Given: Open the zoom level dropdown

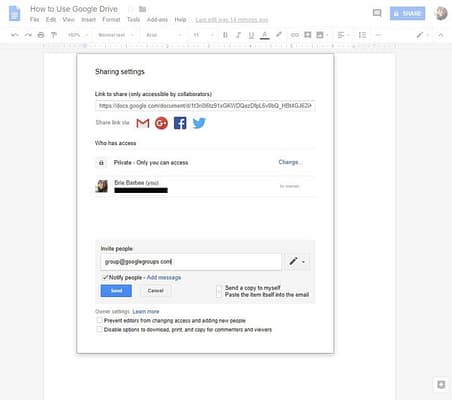Looking at the screenshot, I should 78,35.
